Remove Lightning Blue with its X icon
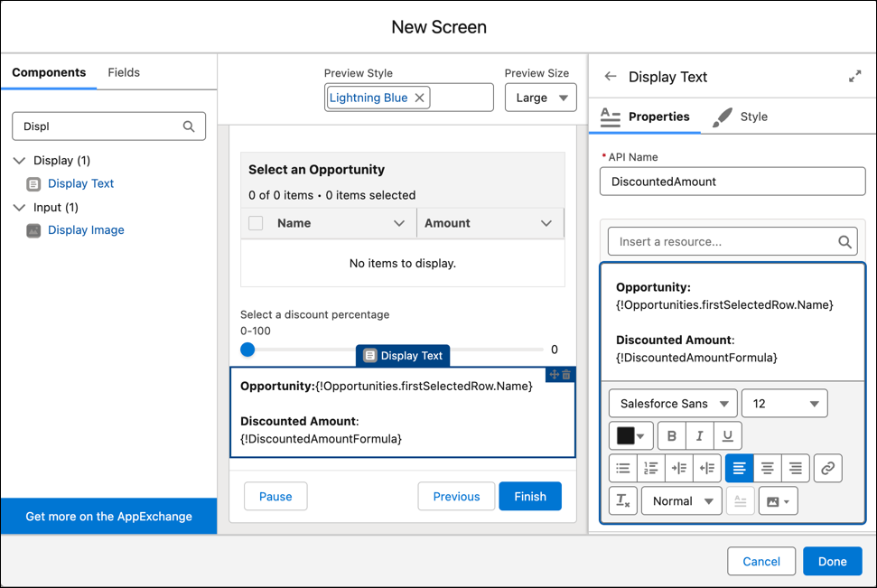Viewport: 877px width, 588px height. coord(419,98)
